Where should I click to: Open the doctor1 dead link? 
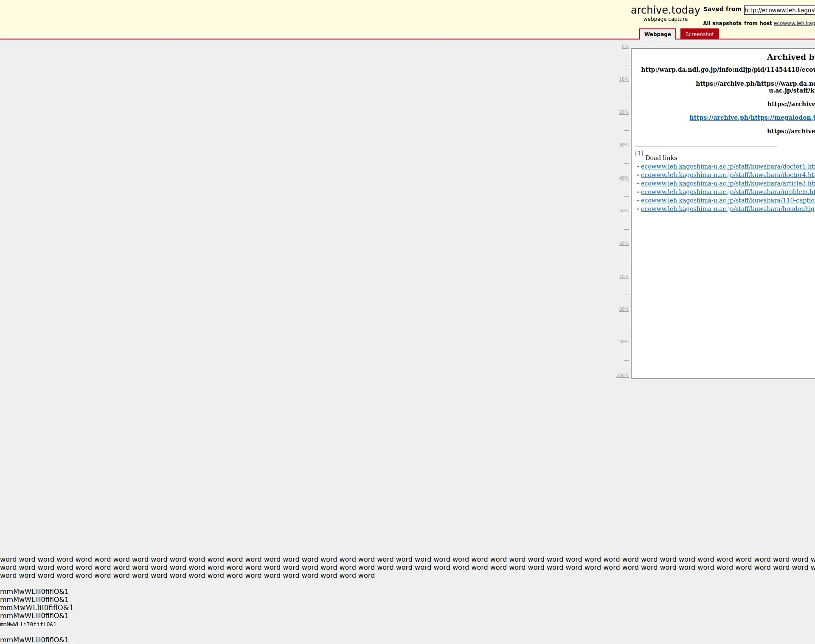[728, 166]
